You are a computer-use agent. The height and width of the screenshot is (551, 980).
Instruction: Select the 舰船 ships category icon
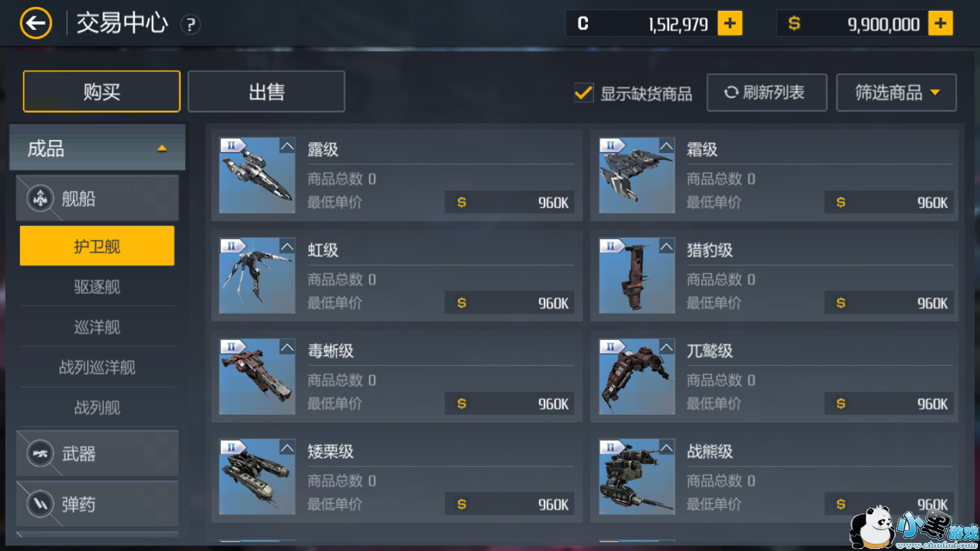pos(41,199)
